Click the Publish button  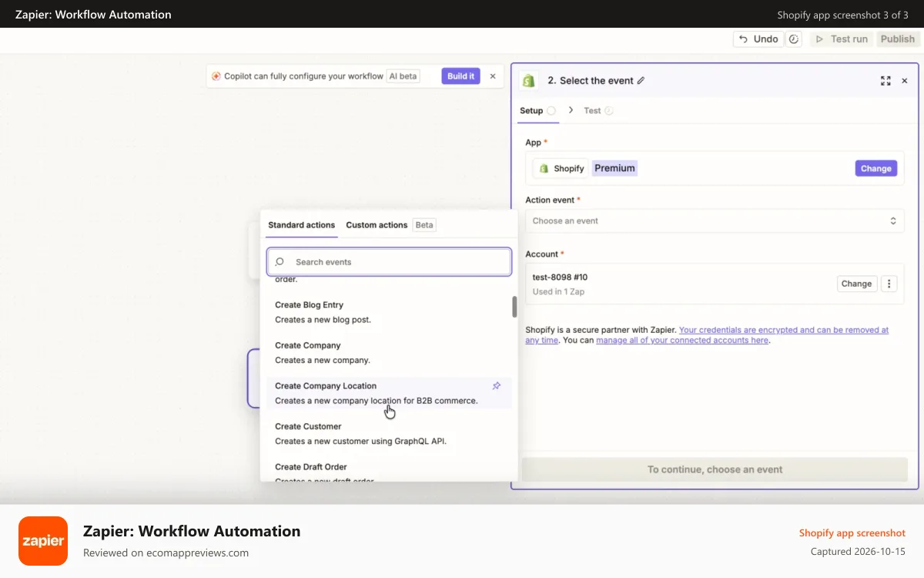point(897,39)
